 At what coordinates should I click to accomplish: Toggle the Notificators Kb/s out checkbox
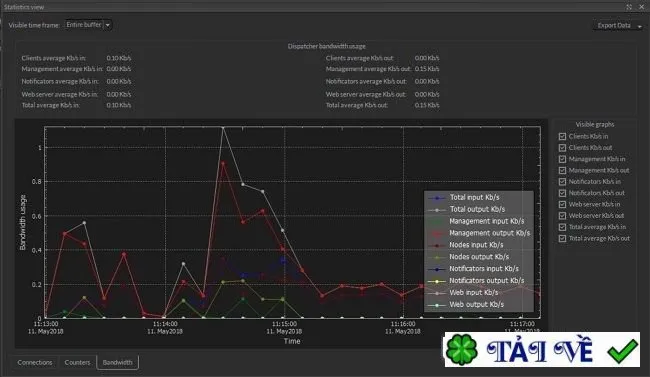[x=562, y=193]
